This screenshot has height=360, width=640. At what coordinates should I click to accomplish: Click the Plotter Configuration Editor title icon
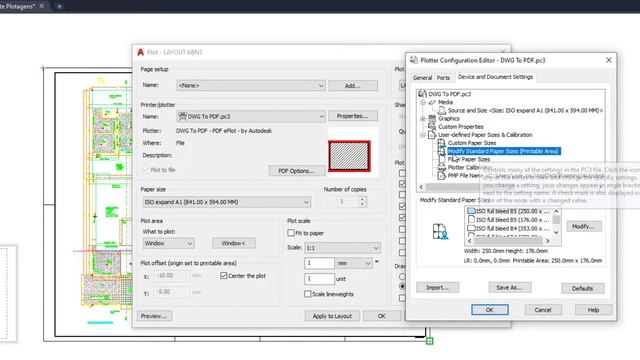(414, 60)
